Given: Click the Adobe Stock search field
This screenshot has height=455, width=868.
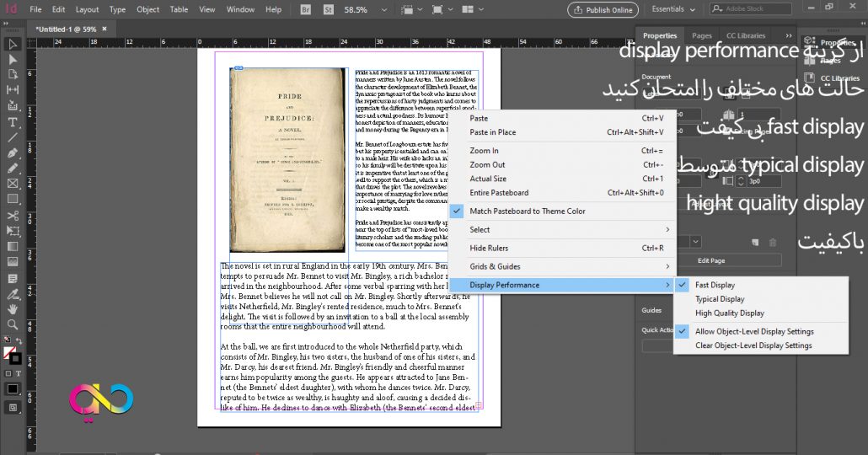Looking at the screenshot, I should [x=751, y=9].
